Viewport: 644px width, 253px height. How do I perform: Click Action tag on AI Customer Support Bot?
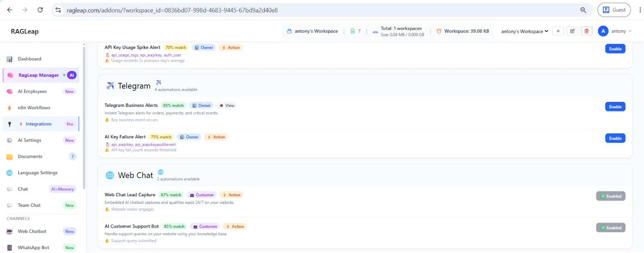point(235,226)
